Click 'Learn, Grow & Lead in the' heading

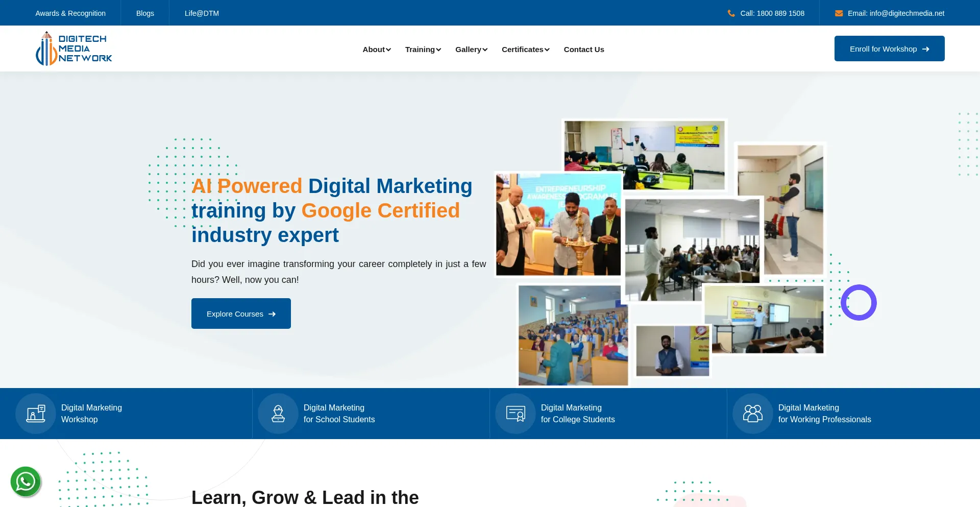(305, 497)
